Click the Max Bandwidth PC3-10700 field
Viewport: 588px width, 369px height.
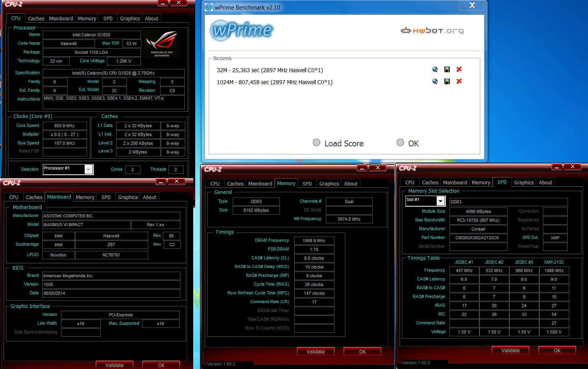pyautogui.click(x=478, y=221)
